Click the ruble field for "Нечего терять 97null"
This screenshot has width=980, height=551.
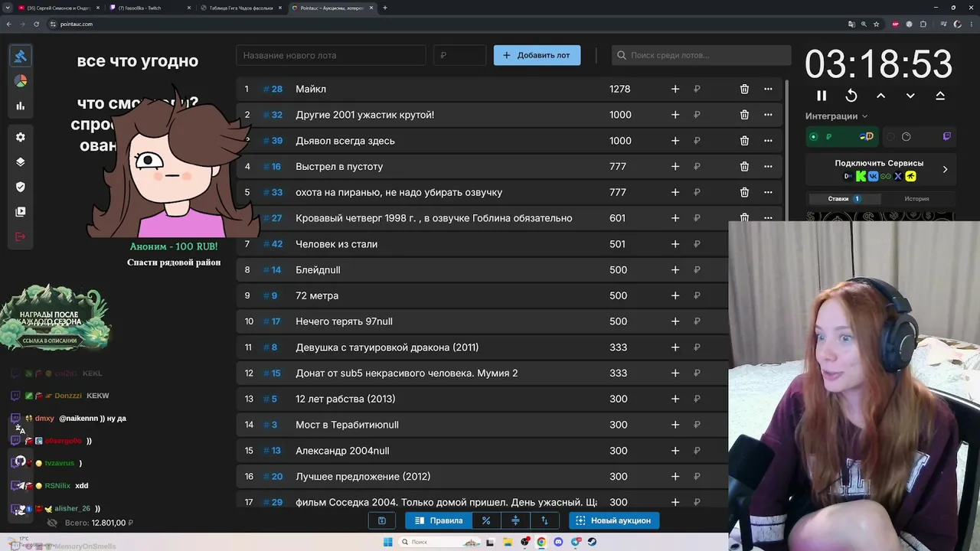(x=697, y=321)
